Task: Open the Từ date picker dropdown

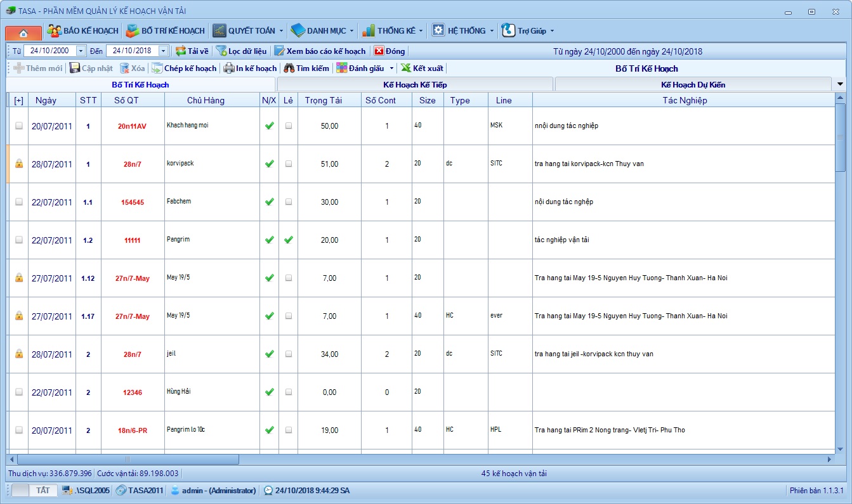Action: [x=81, y=51]
